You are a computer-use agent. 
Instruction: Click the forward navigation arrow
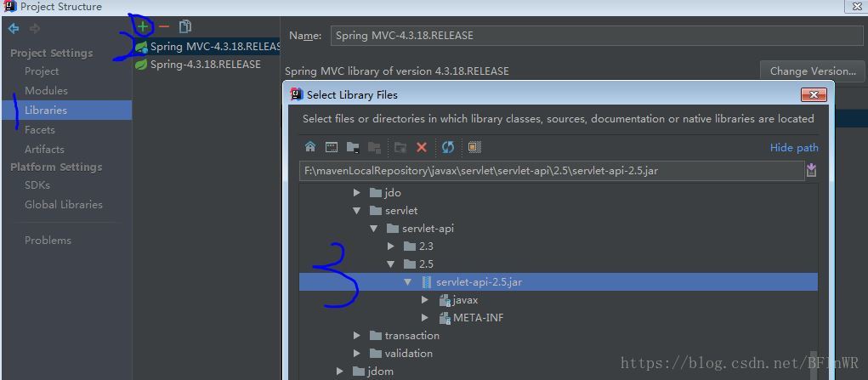click(x=34, y=28)
